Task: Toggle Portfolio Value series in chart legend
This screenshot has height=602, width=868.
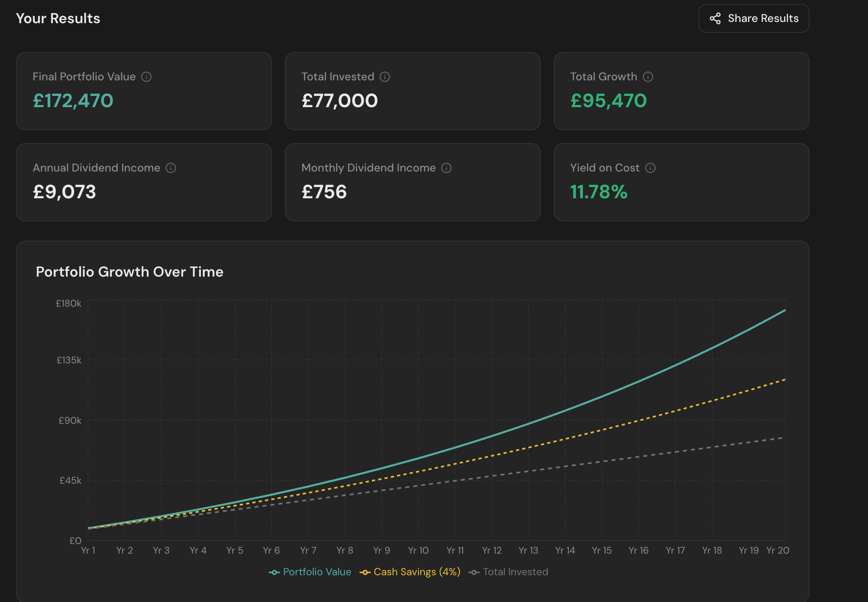Action: [x=310, y=572]
